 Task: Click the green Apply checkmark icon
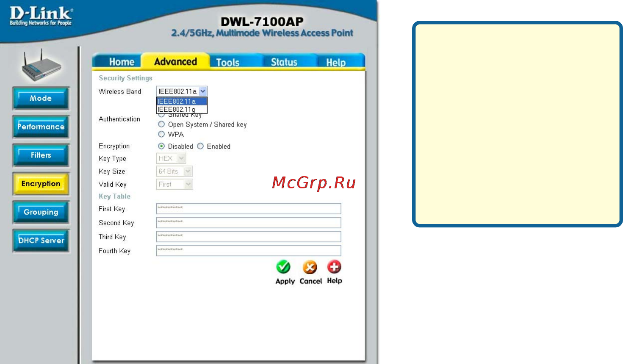tap(283, 267)
